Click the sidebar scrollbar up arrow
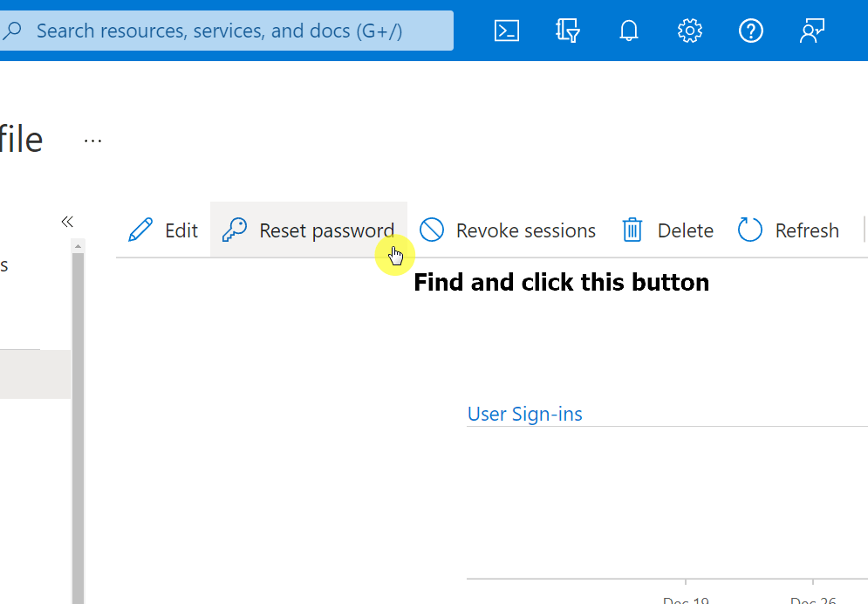Image resolution: width=868 pixels, height=604 pixels. click(78, 246)
